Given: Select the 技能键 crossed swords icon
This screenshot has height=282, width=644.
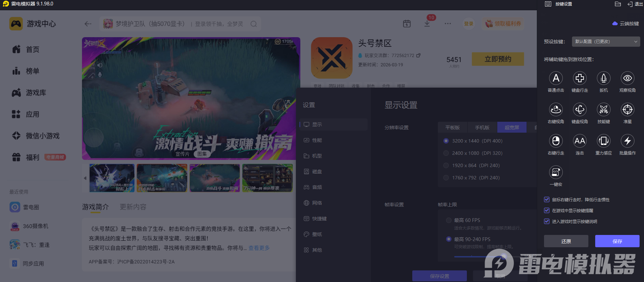Looking at the screenshot, I should (603, 109).
